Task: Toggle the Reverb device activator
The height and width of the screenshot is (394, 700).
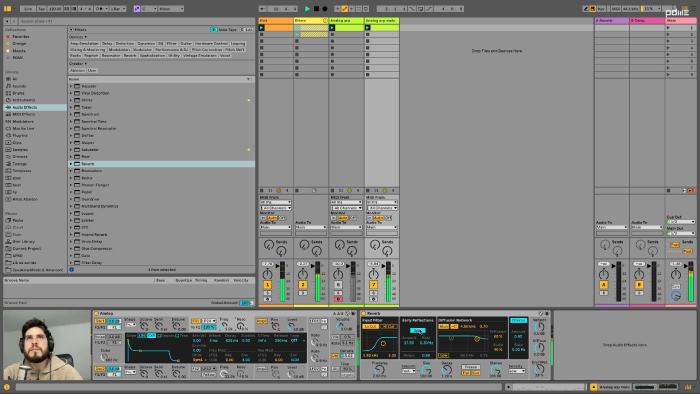Action: [x=363, y=314]
